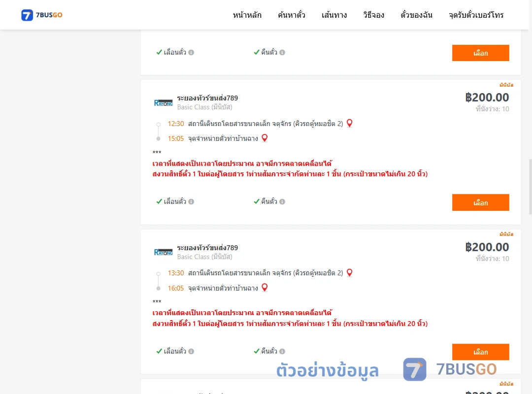Image resolution: width=532 pixels, height=394 pixels.
Task: Select the 12:30 trip with เลือก button
Action: 480,202
